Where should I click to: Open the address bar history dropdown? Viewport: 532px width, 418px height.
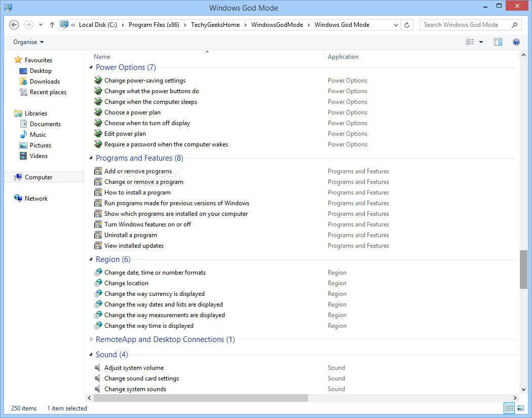click(396, 25)
